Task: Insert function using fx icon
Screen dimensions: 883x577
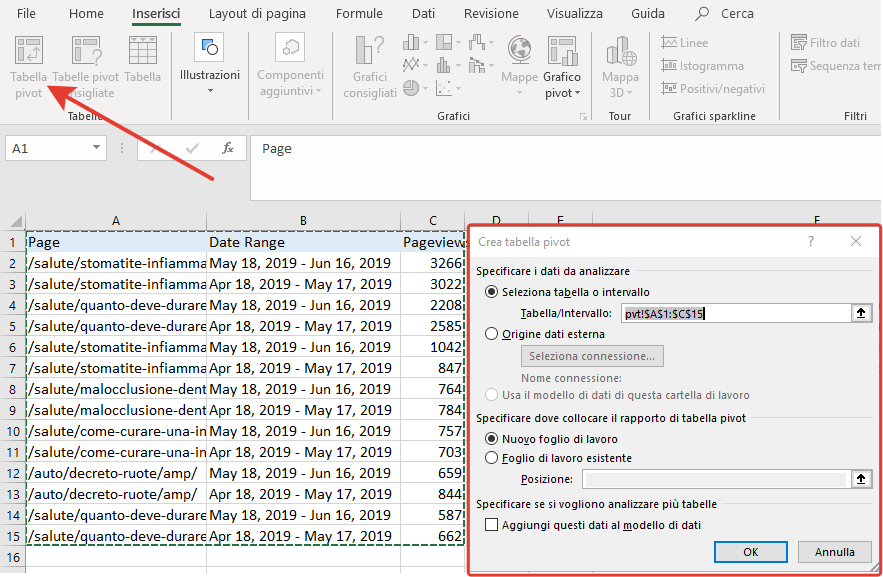Action: 228,148
